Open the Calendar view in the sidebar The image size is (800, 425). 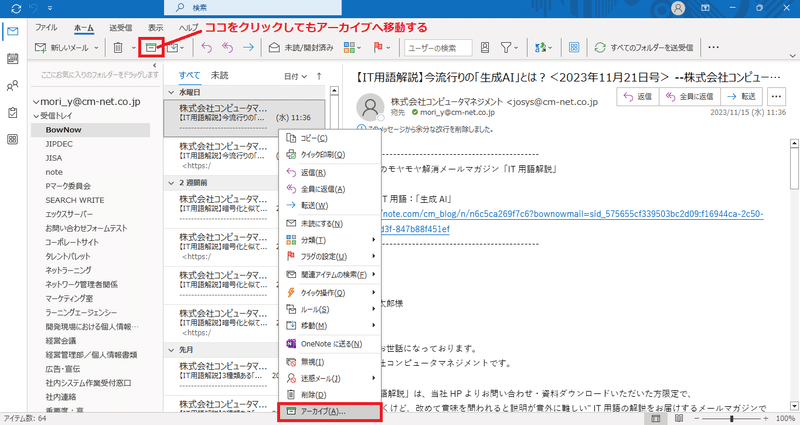[13, 58]
